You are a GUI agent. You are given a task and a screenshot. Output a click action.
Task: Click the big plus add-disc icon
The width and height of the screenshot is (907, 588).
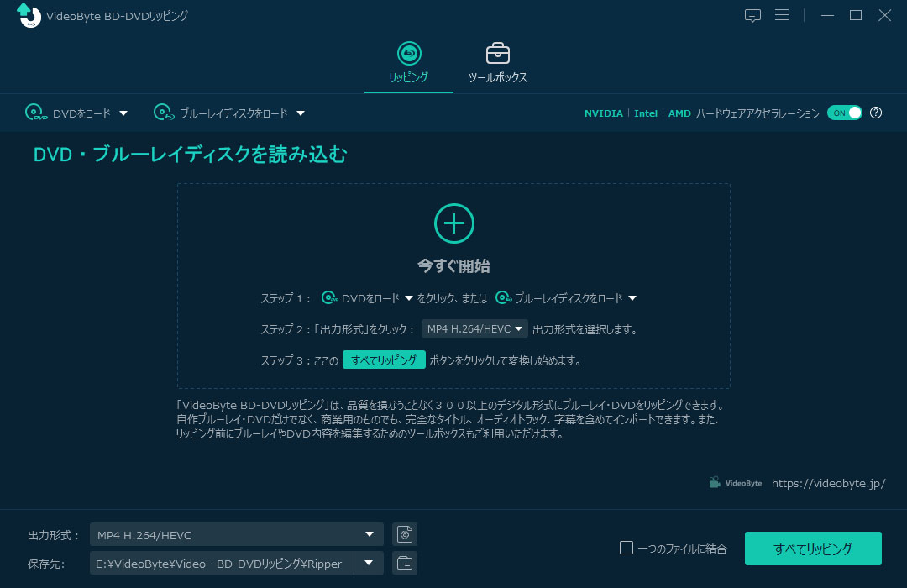pos(454,223)
